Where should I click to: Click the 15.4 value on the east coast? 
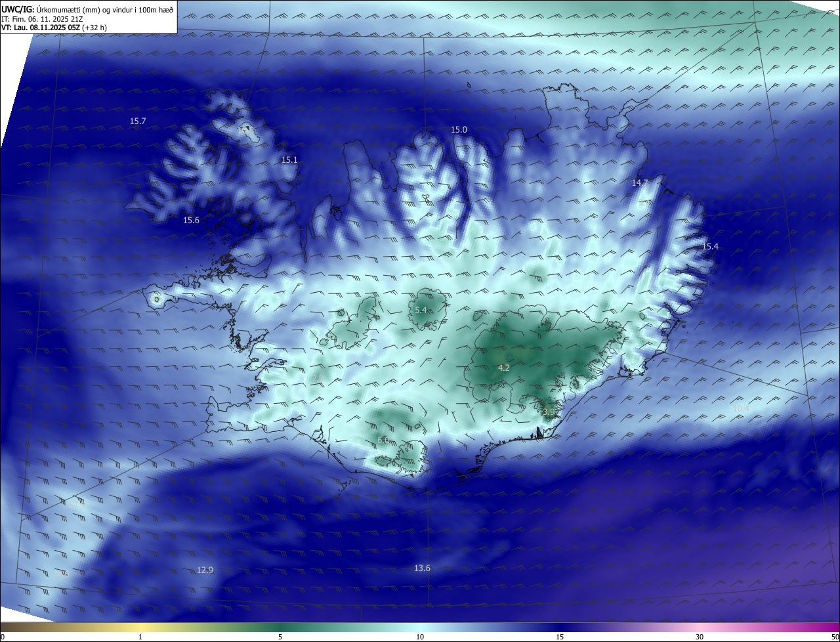[x=711, y=246]
